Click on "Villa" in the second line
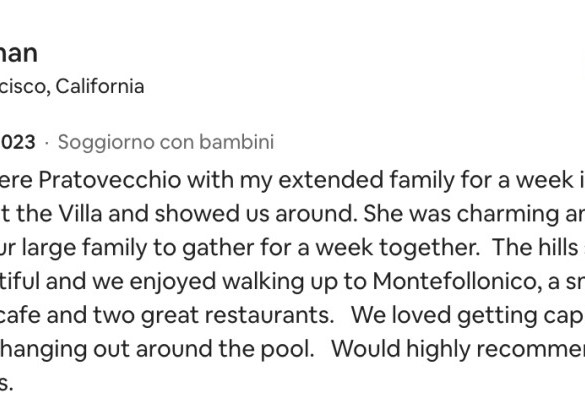Screen dimensions: 585x404 80,214
